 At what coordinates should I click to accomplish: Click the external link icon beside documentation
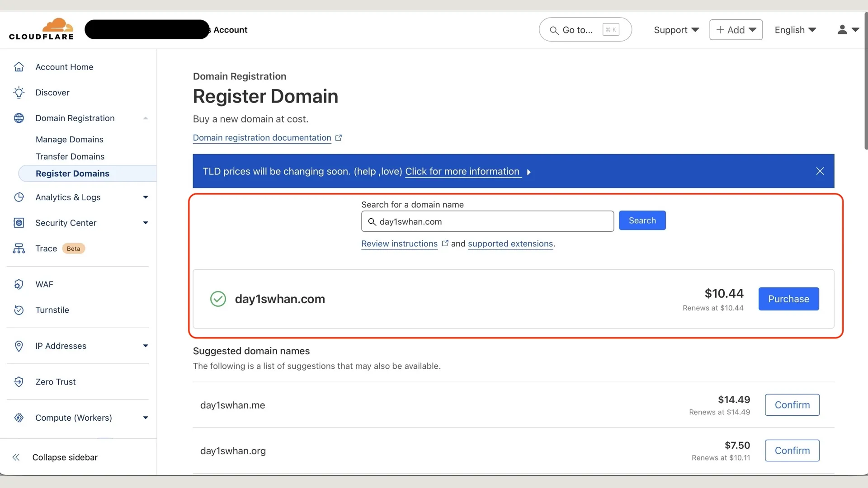[339, 138]
